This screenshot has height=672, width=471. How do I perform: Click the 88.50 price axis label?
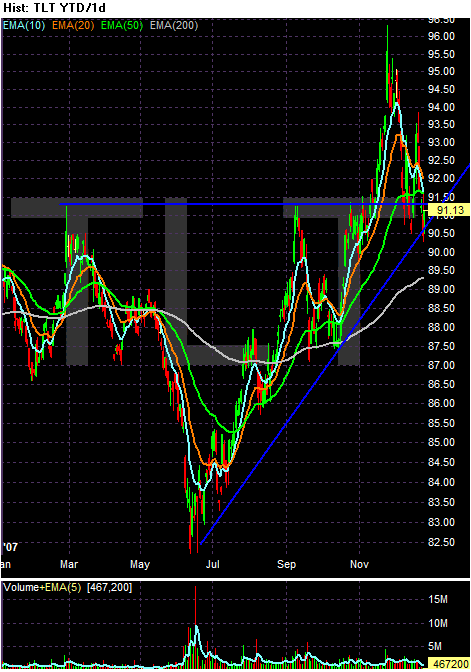coord(441,308)
